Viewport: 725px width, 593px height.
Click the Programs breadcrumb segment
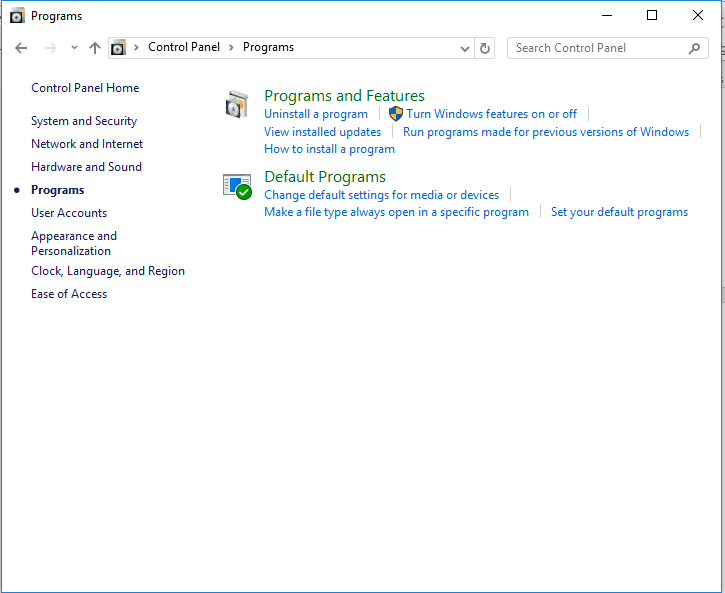[x=268, y=47]
